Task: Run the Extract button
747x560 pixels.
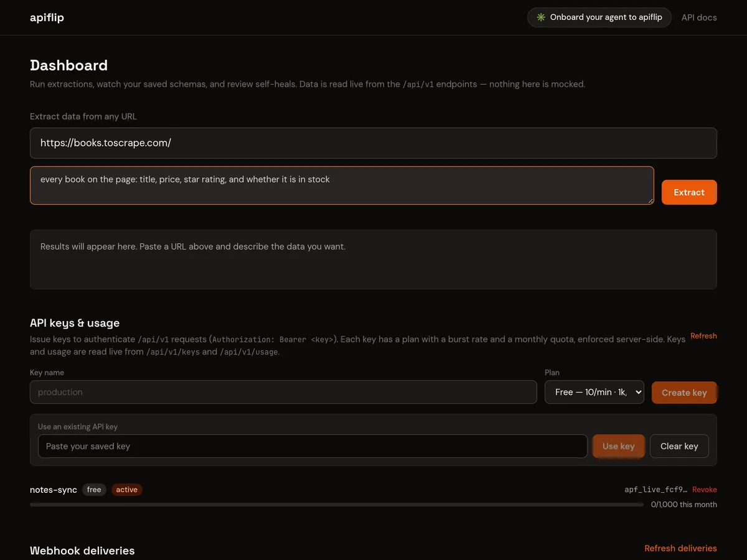Action: click(x=689, y=192)
